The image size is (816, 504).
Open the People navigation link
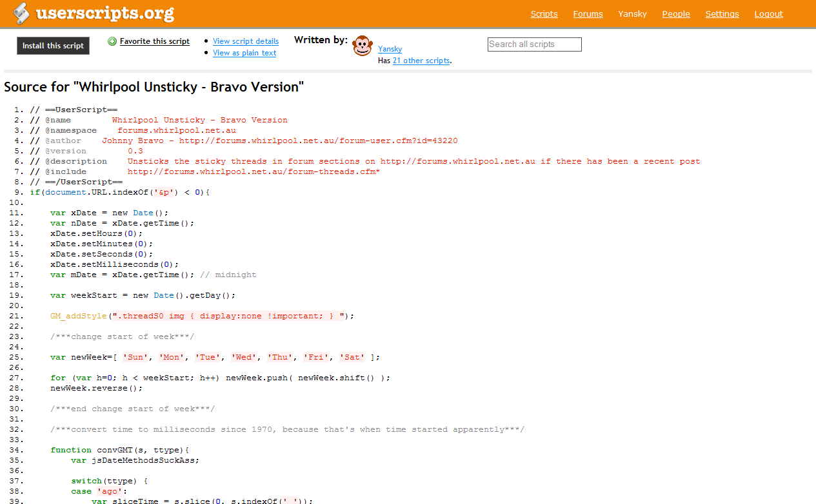click(x=676, y=14)
